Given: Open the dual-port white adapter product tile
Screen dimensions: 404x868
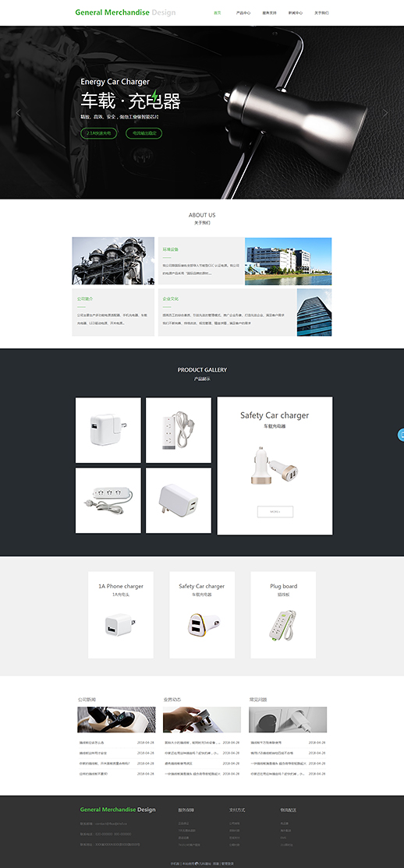Looking at the screenshot, I should pyautogui.click(x=179, y=500).
